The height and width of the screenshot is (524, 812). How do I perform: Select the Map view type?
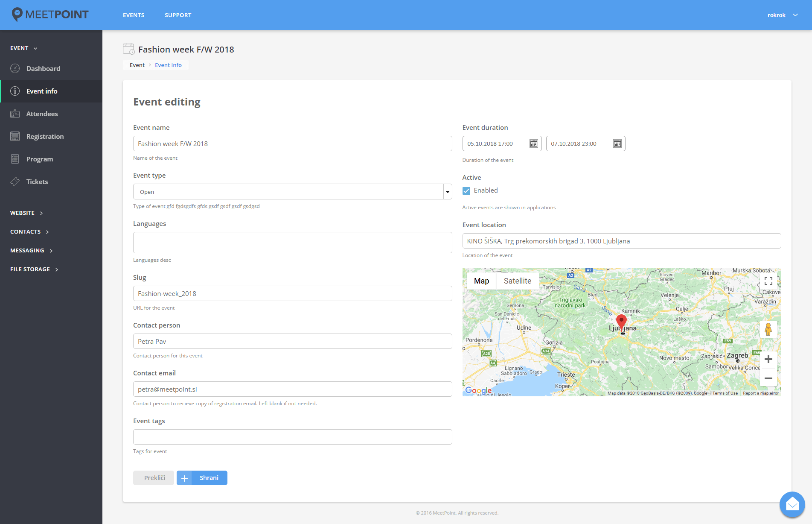[481, 281]
